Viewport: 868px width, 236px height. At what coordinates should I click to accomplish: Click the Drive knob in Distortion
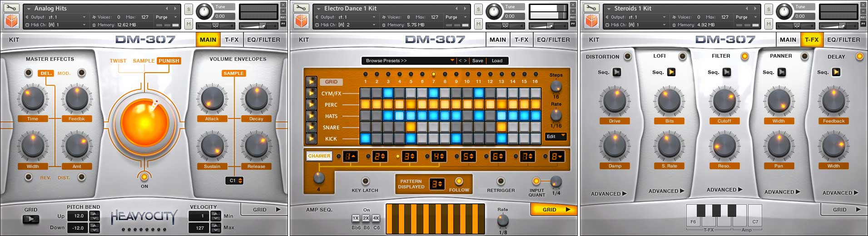pyautogui.click(x=615, y=101)
